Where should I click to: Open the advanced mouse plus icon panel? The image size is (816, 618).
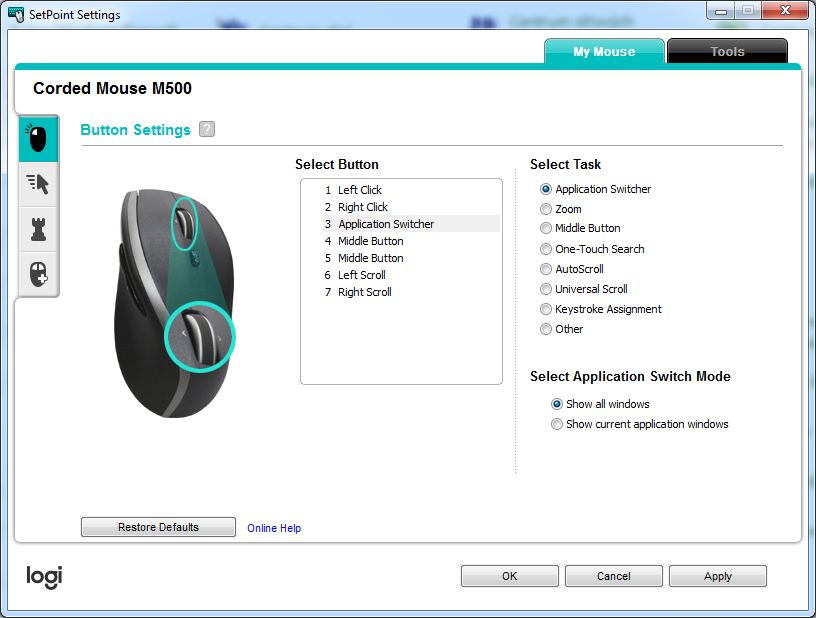pos(38,274)
